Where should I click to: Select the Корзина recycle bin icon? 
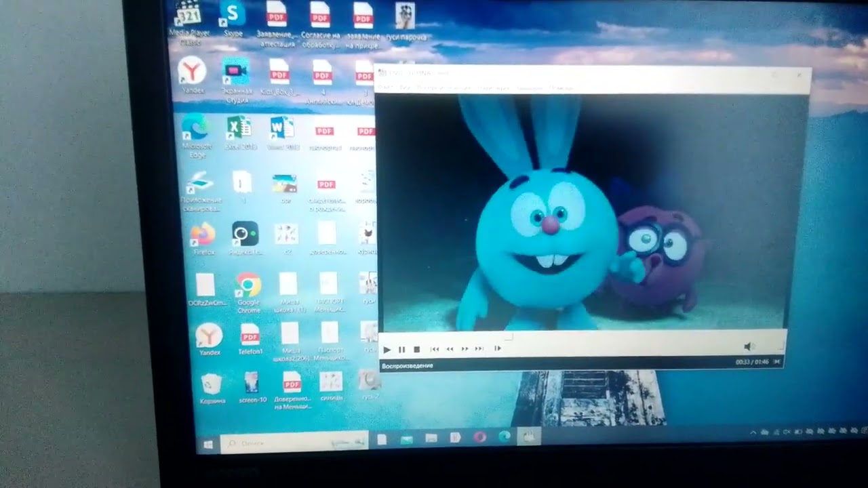coord(212,388)
